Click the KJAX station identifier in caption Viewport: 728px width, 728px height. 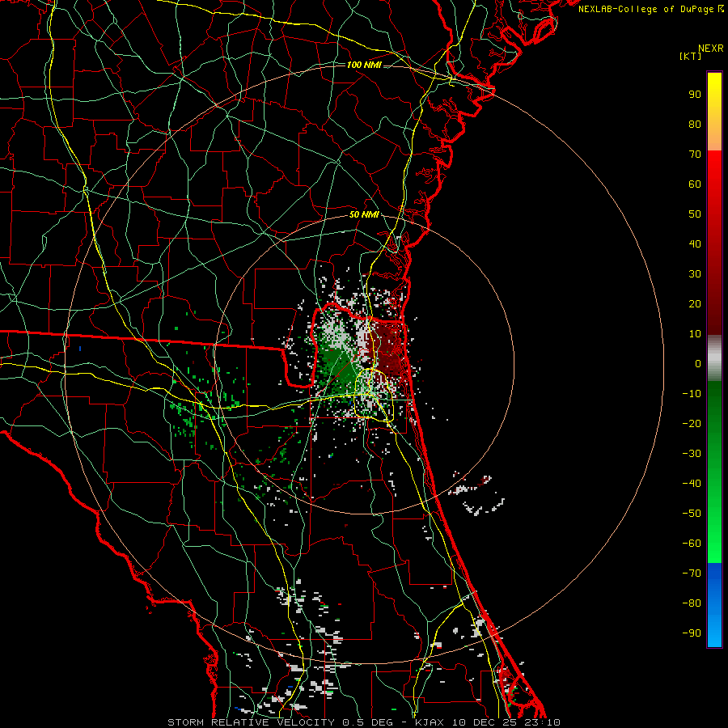430,722
